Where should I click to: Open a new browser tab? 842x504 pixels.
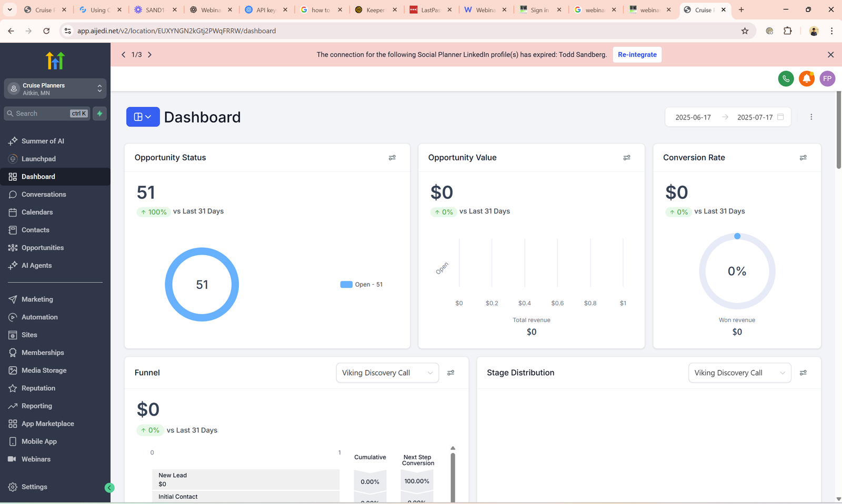[741, 9]
